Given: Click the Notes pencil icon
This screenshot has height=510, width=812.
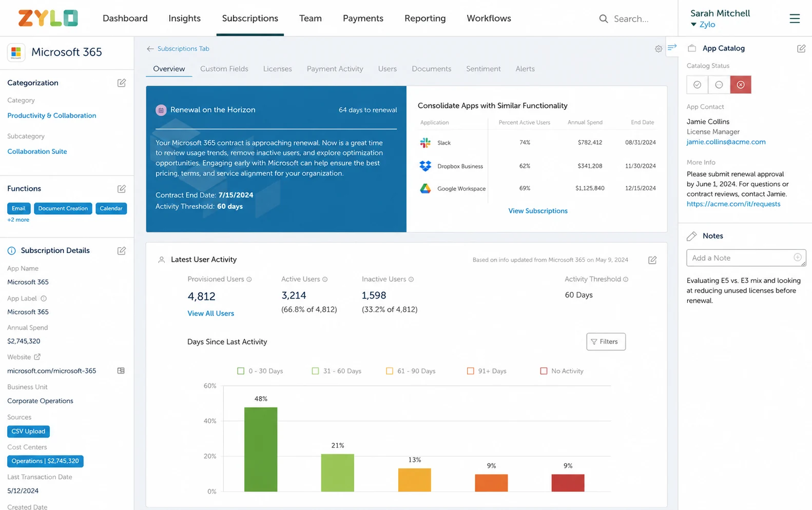Looking at the screenshot, I should 692,236.
